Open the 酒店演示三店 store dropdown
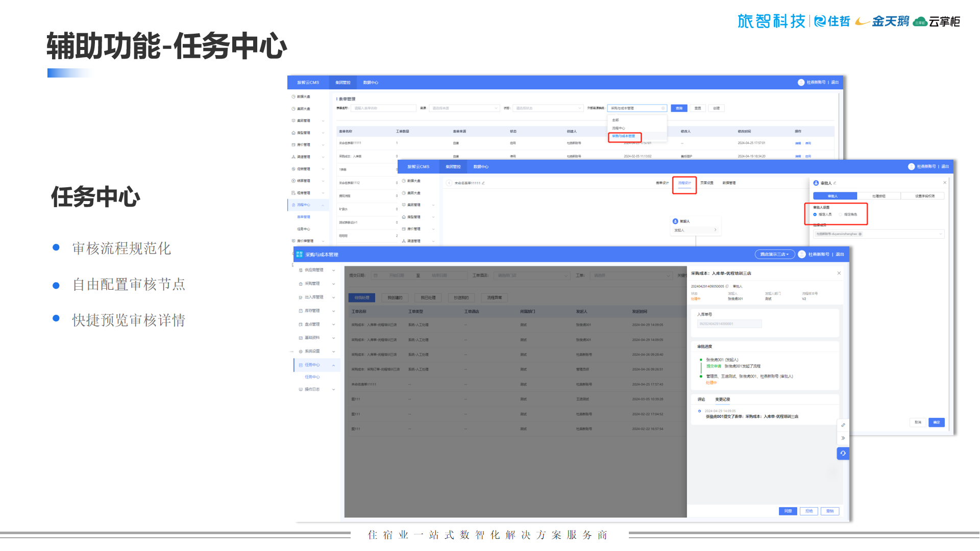Screen dimensions: 980x551 pos(774,255)
